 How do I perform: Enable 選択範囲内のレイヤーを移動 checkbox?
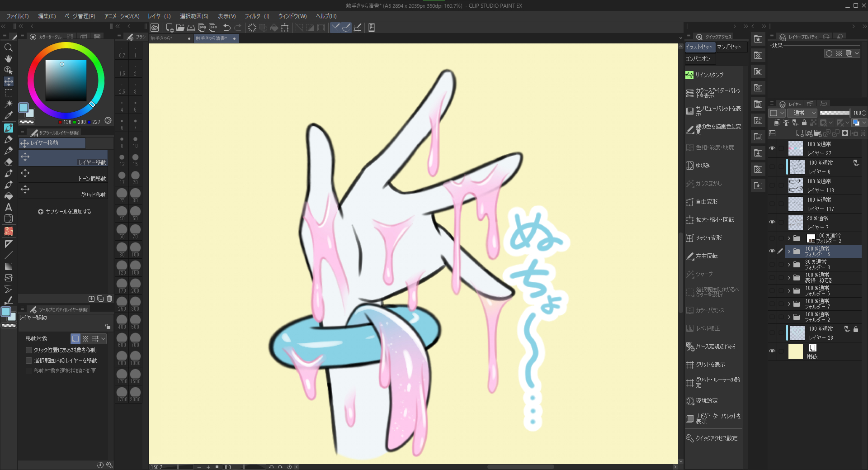(x=29, y=361)
